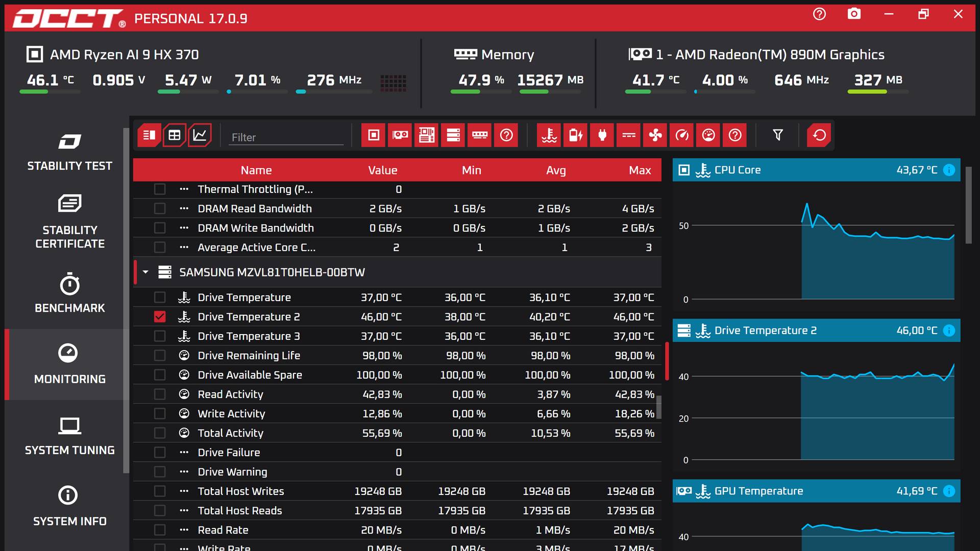Screen dimensions: 980x551
Task: Enable graphing for the first Drive Temperature row
Action: 160,297
